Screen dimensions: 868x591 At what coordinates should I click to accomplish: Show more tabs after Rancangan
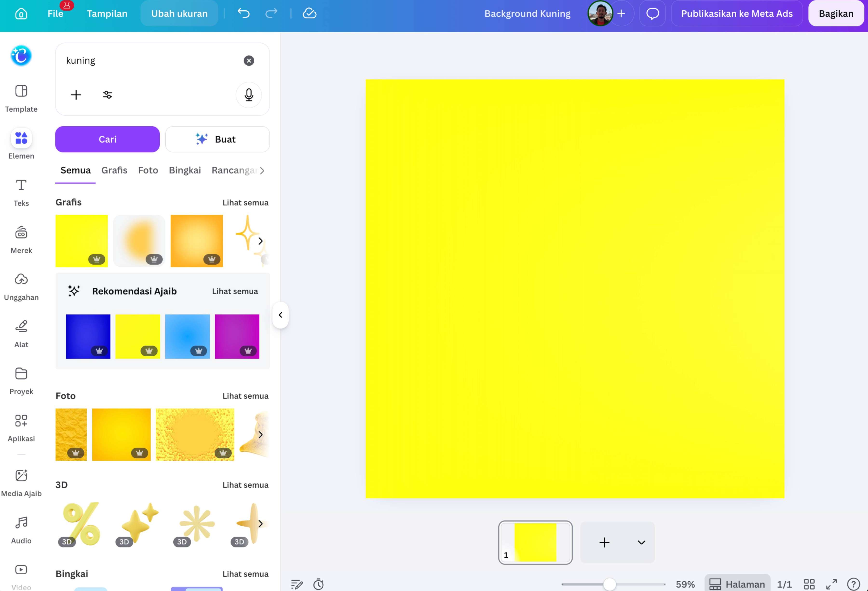click(x=262, y=171)
